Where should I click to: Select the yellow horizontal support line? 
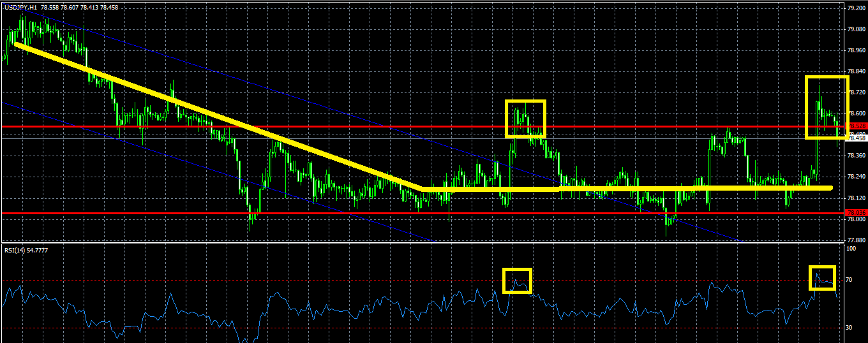coord(629,188)
